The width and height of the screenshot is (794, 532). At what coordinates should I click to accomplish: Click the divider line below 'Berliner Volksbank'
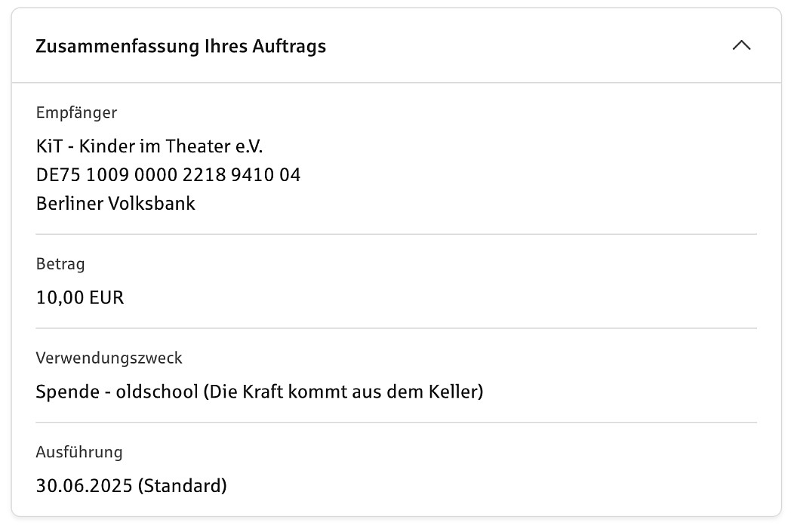pyautogui.click(x=396, y=234)
